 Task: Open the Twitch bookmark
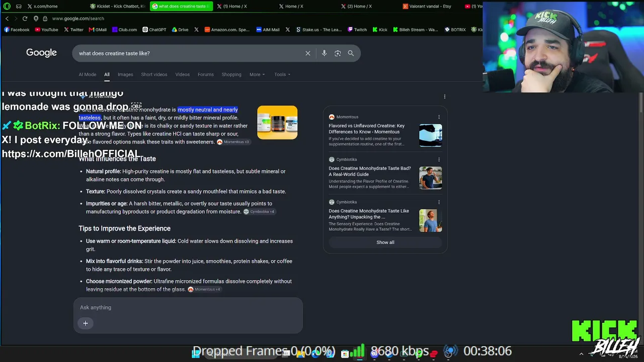(x=357, y=30)
